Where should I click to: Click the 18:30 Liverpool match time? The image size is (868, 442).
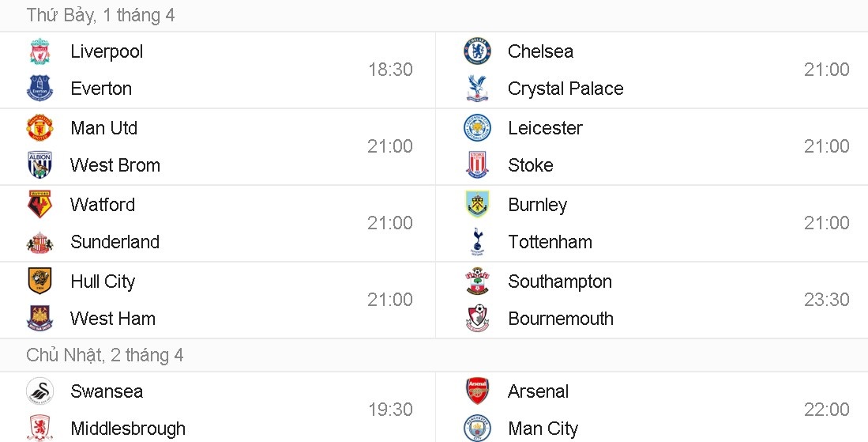tap(390, 70)
